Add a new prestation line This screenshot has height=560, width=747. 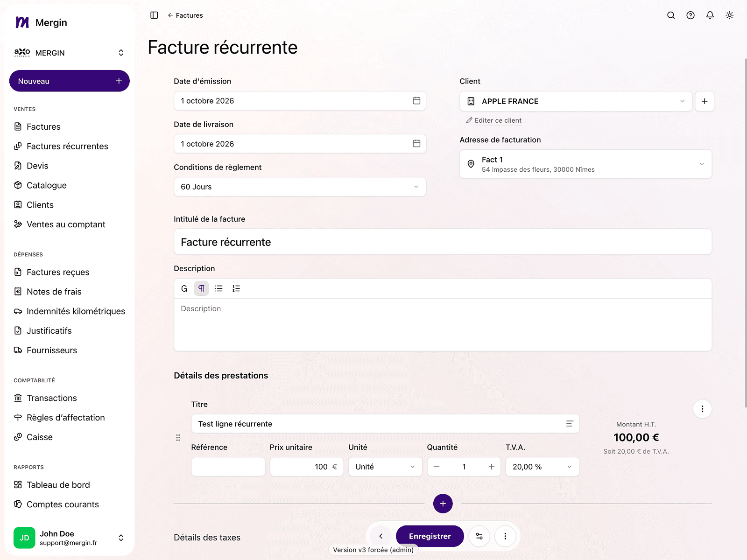point(443,504)
